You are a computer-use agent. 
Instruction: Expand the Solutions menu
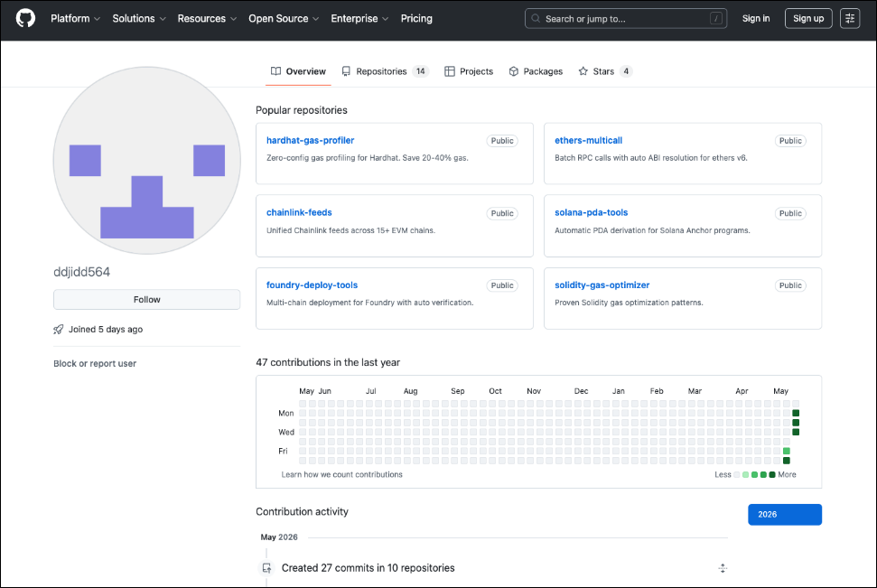[139, 18]
